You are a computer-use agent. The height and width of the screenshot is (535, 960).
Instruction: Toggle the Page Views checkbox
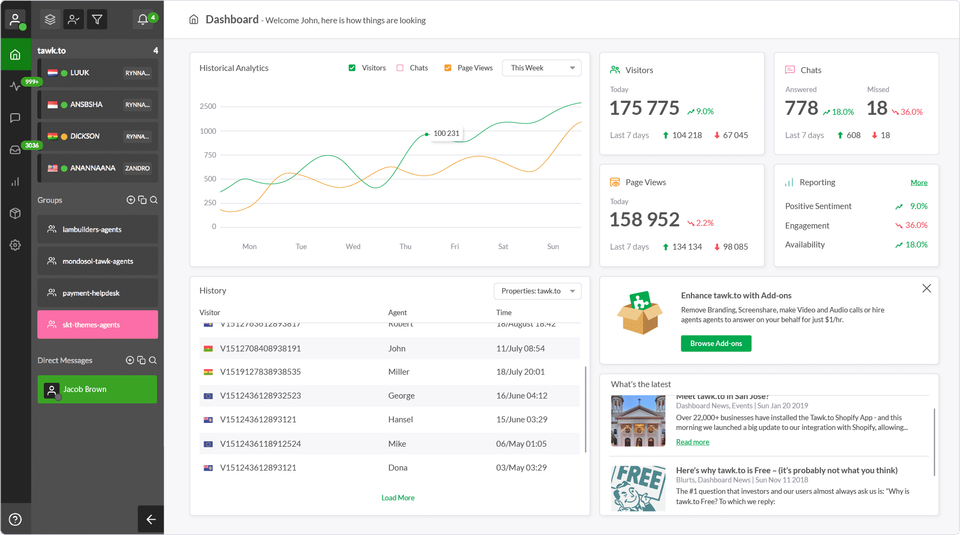coord(448,68)
